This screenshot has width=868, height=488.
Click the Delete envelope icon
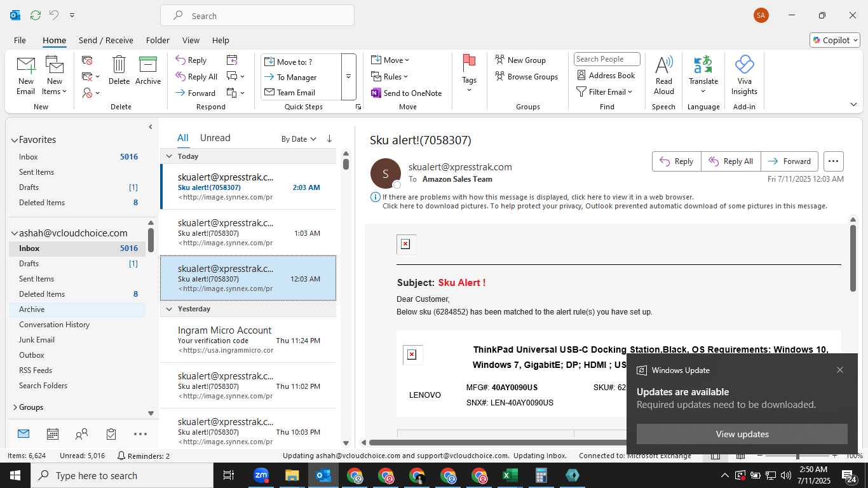pyautogui.click(x=119, y=71)
